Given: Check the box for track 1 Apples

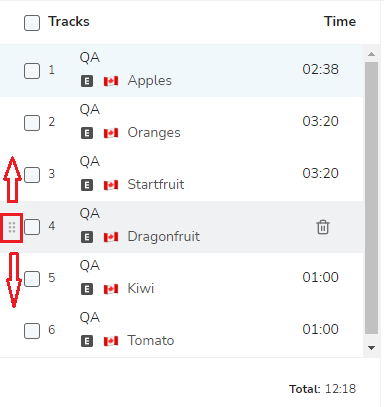Looking at the screenshot, I should tap(32, 71).
